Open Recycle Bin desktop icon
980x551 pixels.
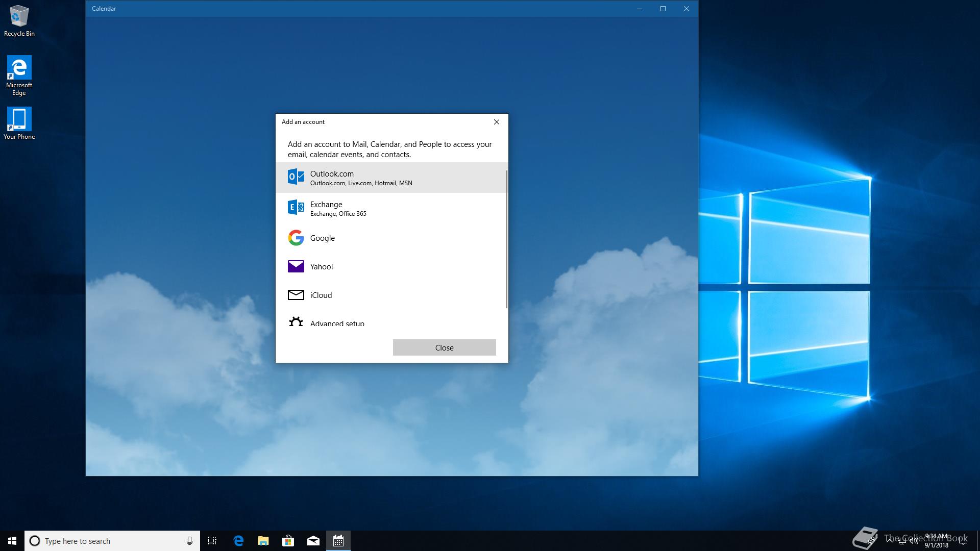click(19, 21)
